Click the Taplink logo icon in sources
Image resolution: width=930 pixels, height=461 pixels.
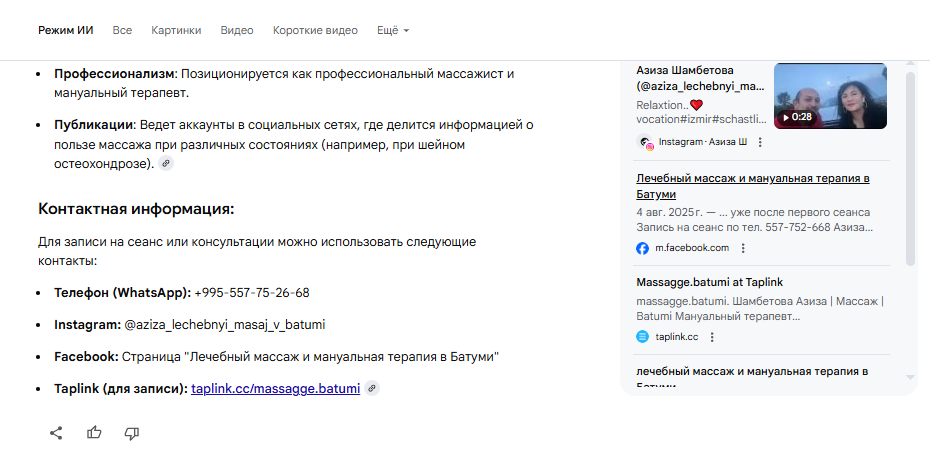[x=643, y=337]
